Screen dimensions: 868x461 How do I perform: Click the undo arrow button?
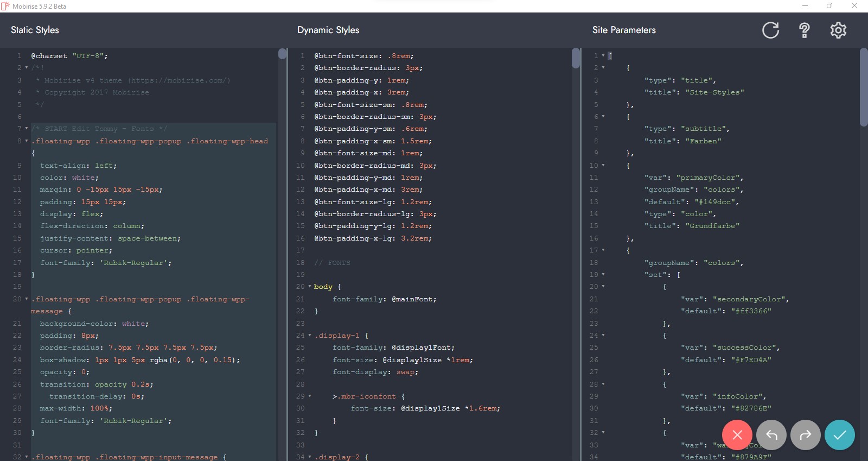pos(771,435)
